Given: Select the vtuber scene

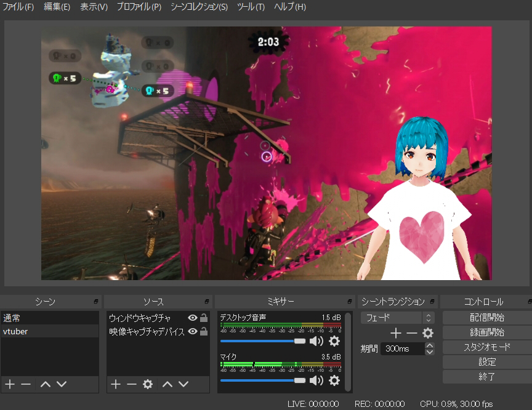Looking at the screenshot, I should (x=50, y=331).
